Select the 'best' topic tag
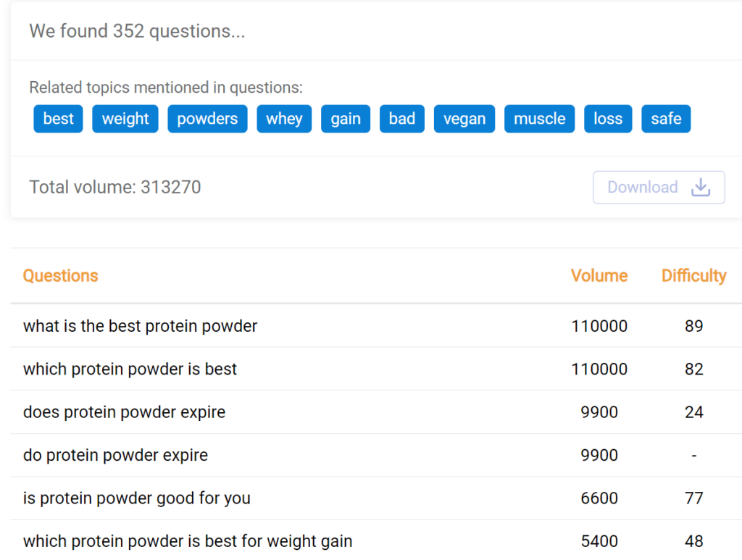This screenshot has height=560, width=742. point(58,118)
